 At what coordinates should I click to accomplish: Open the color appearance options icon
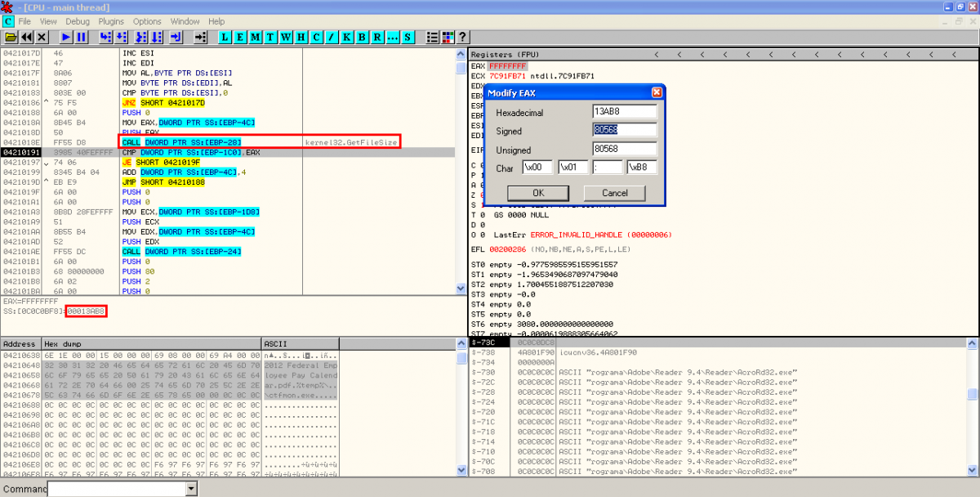tap(448, 38)
